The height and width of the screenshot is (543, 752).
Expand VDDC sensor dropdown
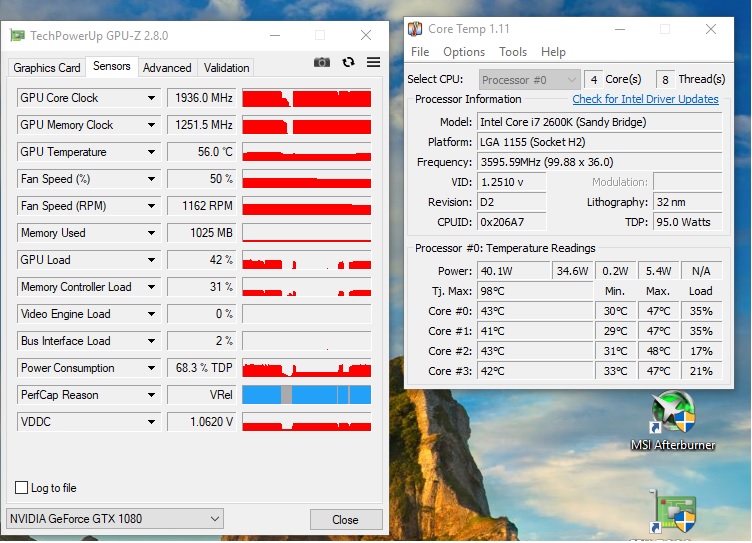point(151,422)
